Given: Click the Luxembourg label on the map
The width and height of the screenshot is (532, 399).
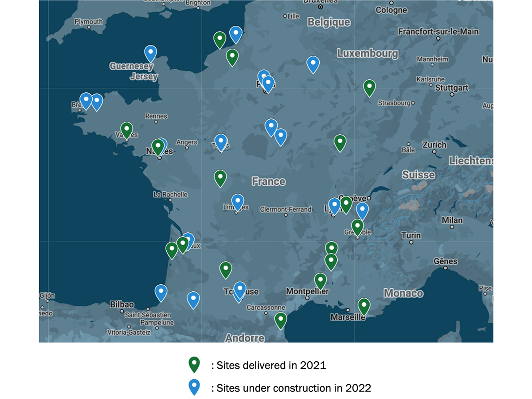Looking at the screenshot, I should coord(368,54).
